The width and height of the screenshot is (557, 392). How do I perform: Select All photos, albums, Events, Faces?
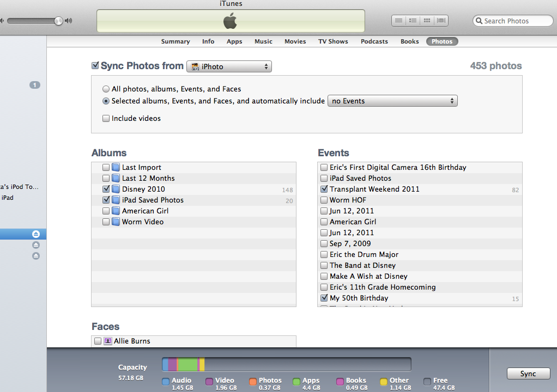[106, 89]
